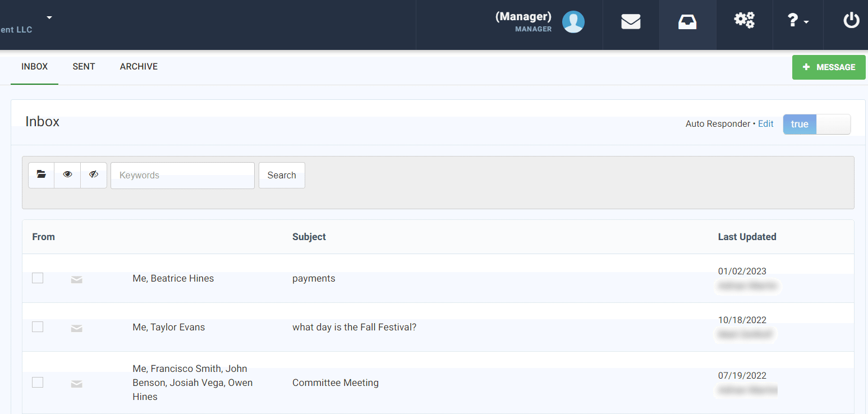Click the envelope icon in payments row
Viewport: 868px width, 414px height.
click(77, 279)
